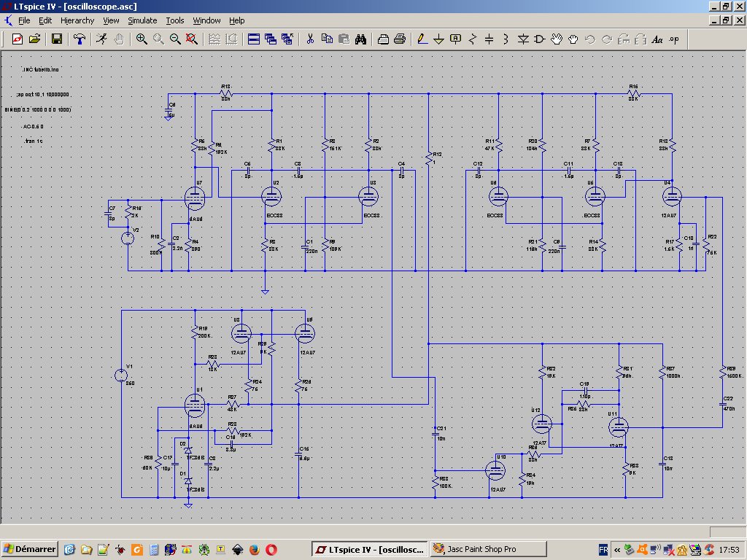747x560 pixels.
Task: Click the Démarrer start button
Action: pyautogui.click(x=30, y=549)
